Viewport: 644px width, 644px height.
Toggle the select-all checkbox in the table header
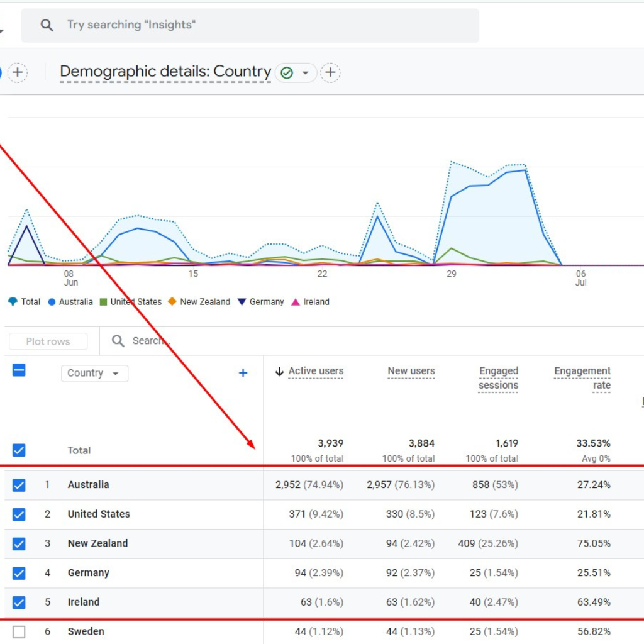point(18,370)
